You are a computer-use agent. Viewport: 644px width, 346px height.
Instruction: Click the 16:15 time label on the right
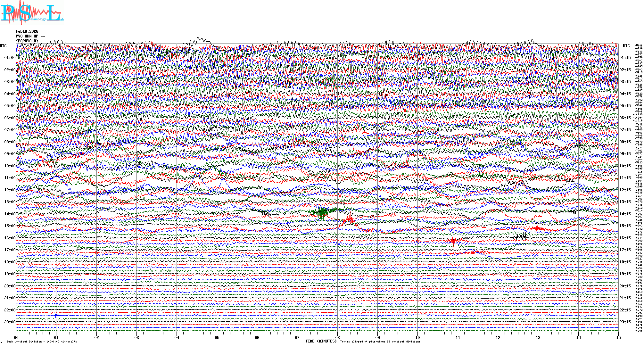[625, 238]
